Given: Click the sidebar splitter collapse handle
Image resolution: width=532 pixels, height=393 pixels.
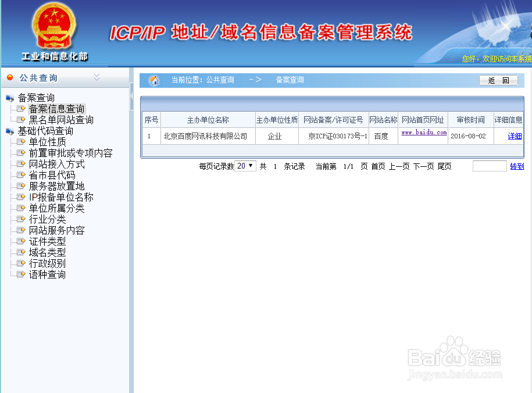Looking at the screenshot, I should 131,97.
